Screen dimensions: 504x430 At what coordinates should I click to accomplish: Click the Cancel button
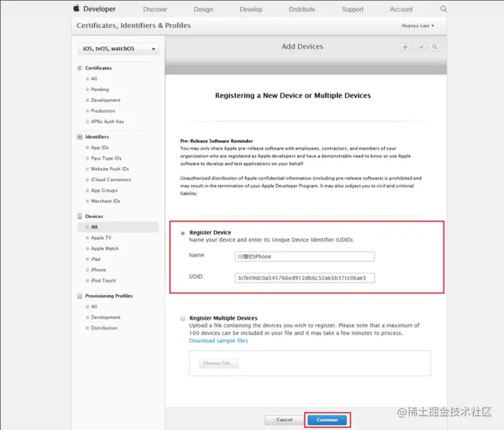pyautogui.click(x=284, y=420)
